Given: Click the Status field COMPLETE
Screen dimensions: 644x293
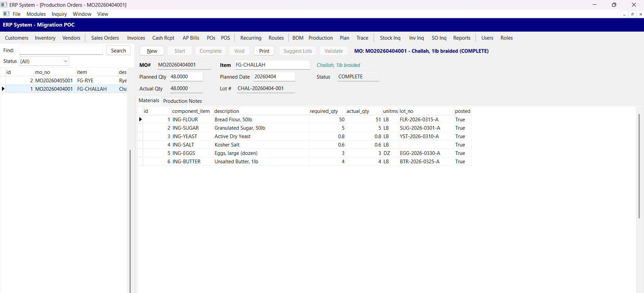Looking at the screenshot, I should coord(358,77).
